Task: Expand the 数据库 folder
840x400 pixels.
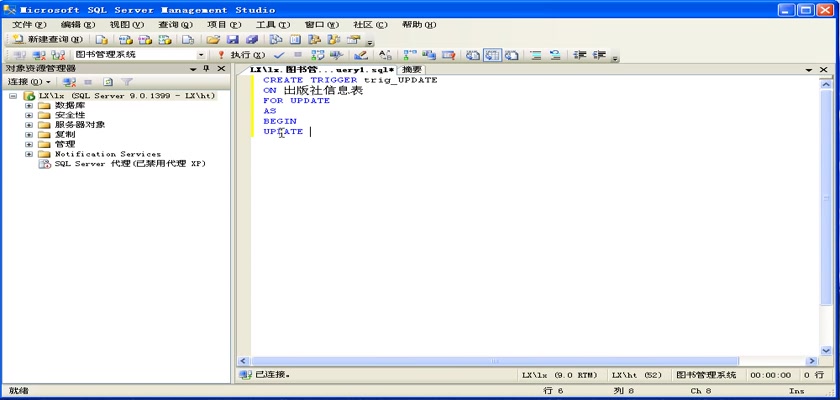Action: pyautogui.click(x=28, y=105)
